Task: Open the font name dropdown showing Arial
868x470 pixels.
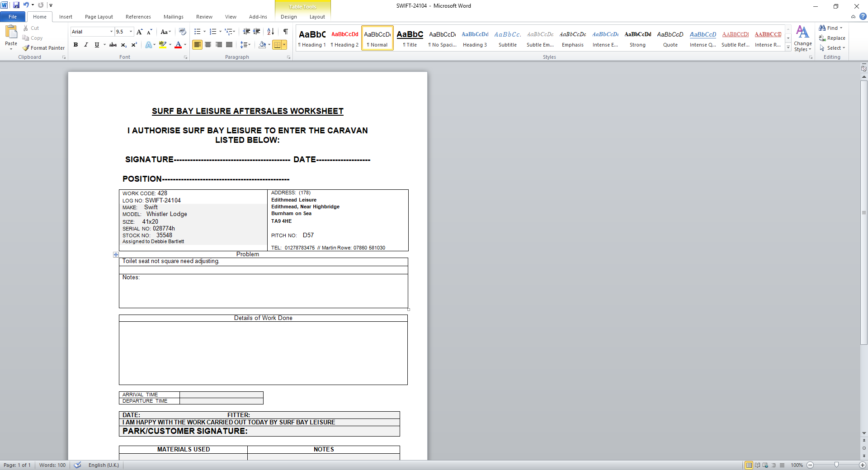Action: tap(111, 32)
